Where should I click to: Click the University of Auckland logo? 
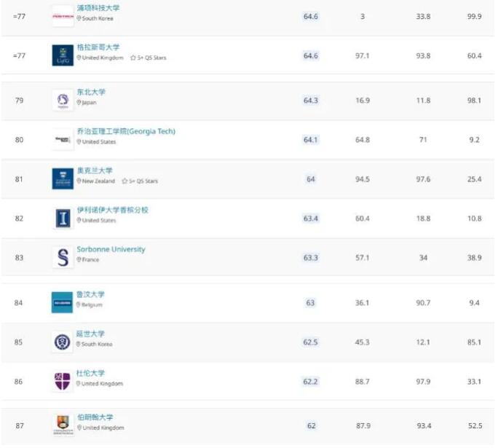[x=63, y=179]
